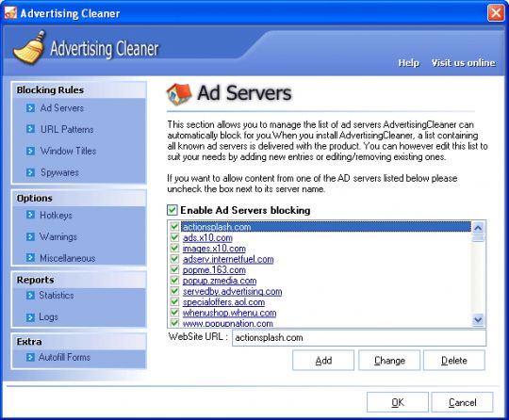The height and width of the screenshot is (420, 509).
Task: Click the arrow icon beside Hotkeys
Action: [30, 215]
